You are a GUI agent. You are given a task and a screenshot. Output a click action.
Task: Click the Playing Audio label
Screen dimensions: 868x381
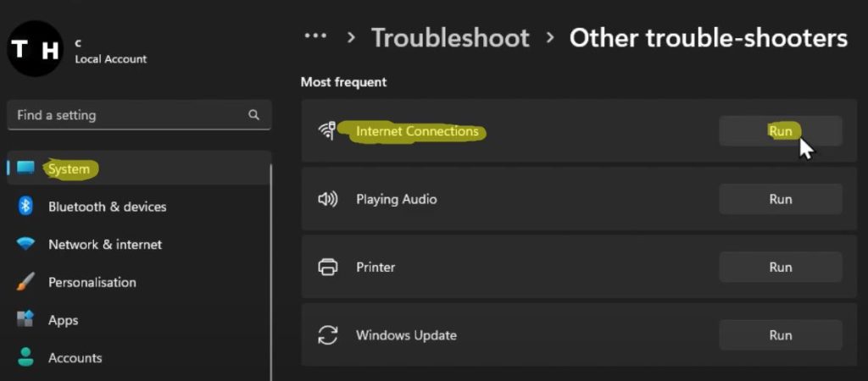click(397, 199)
